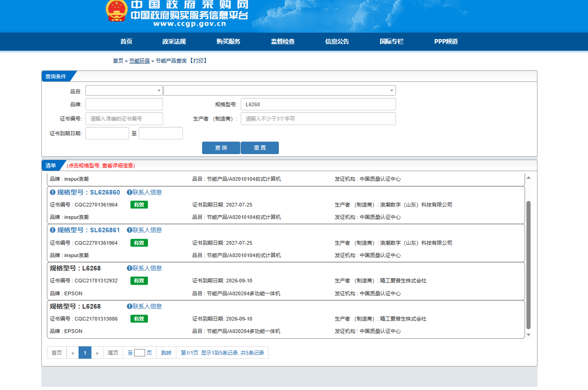Open the 政采法规 navigation menu
588x390 pixels.
coord(174,41)
